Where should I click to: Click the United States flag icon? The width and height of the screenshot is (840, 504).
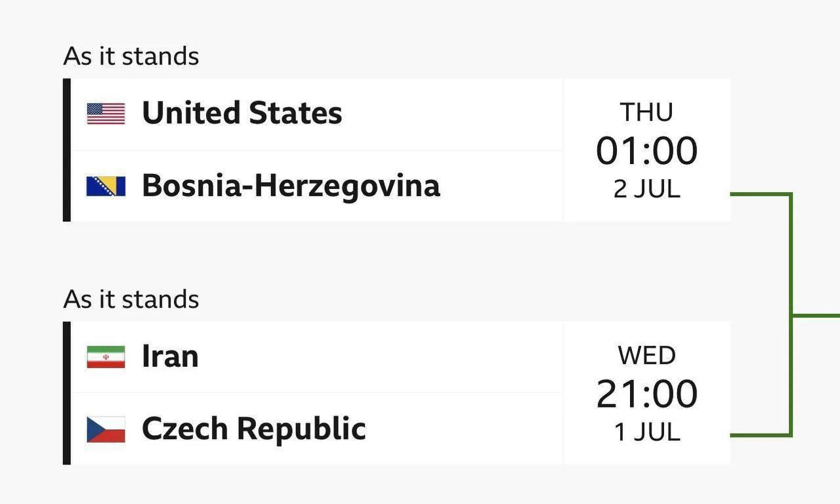point(106,114)
